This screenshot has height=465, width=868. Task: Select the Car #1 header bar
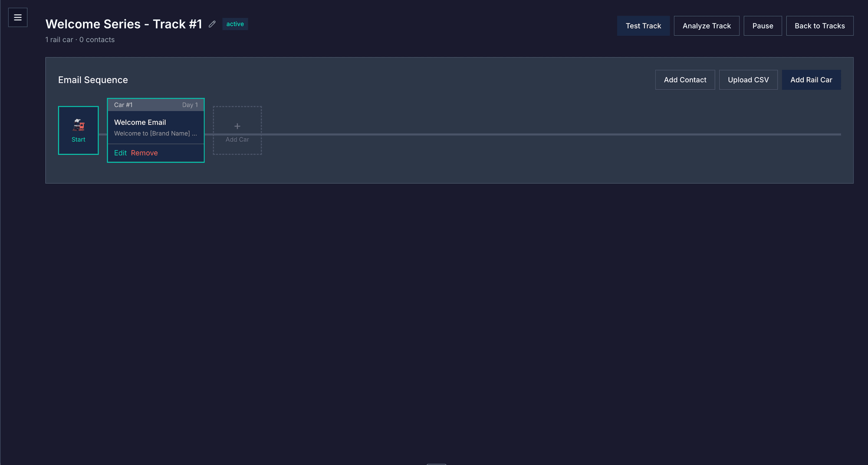point(155,105)
